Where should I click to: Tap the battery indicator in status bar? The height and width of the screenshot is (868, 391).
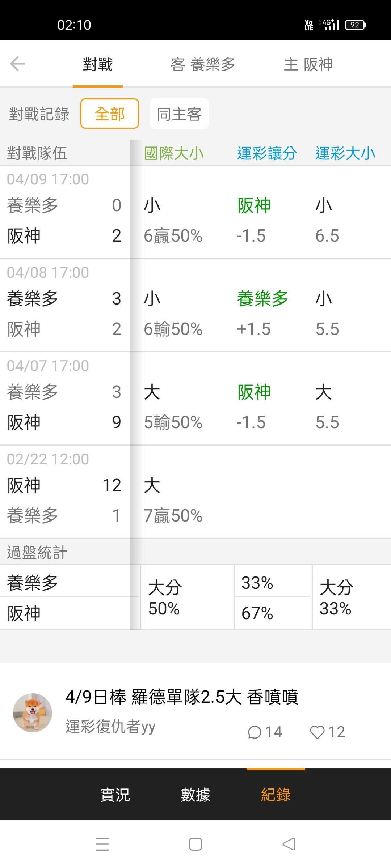356,25
